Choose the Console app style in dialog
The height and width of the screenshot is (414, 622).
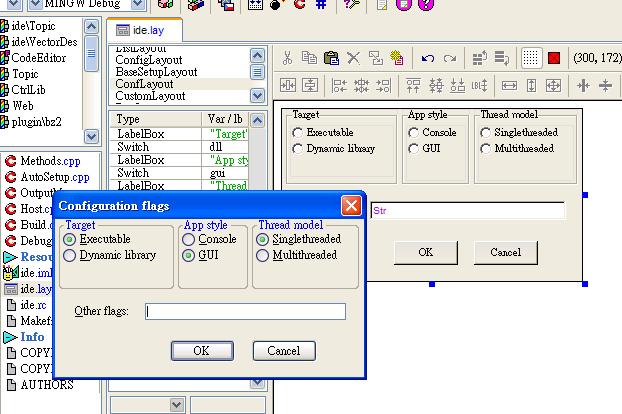(190, 240)
